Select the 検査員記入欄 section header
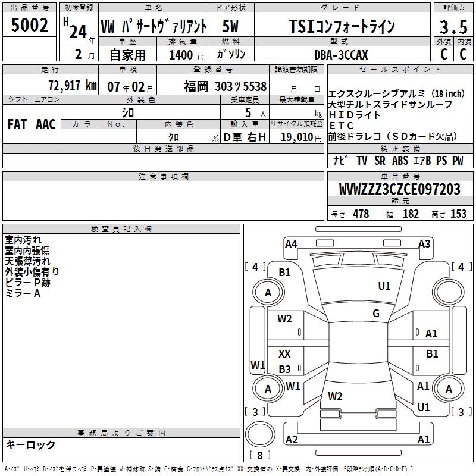The height and width of the screenshot is (476, 476). click(x=121, y=229)
